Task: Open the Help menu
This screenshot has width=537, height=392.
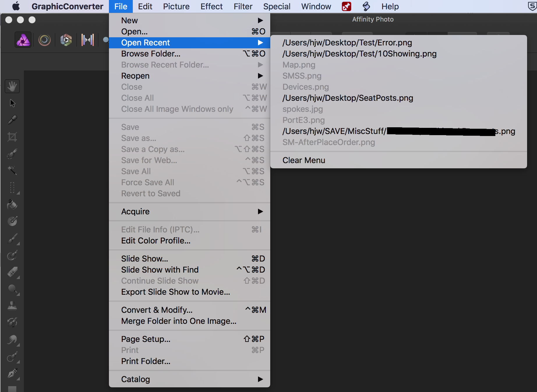Action: coord(390,6)
